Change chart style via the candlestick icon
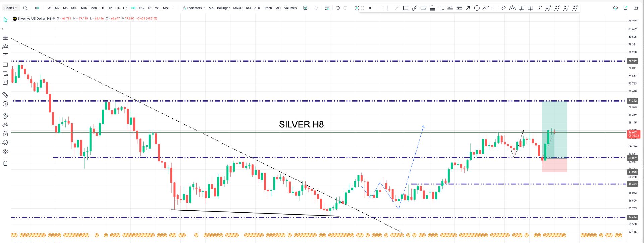This screenshot has width=644, height=243. (37, 8)
